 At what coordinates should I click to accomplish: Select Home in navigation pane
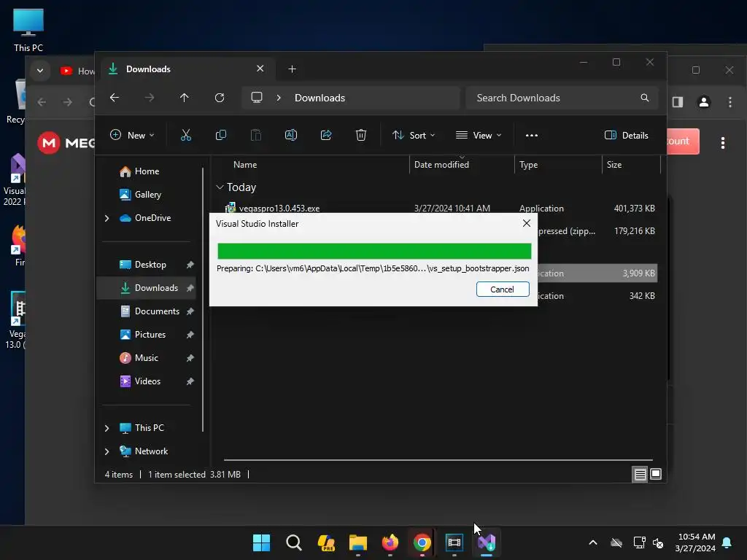click(x=147, y=171)
